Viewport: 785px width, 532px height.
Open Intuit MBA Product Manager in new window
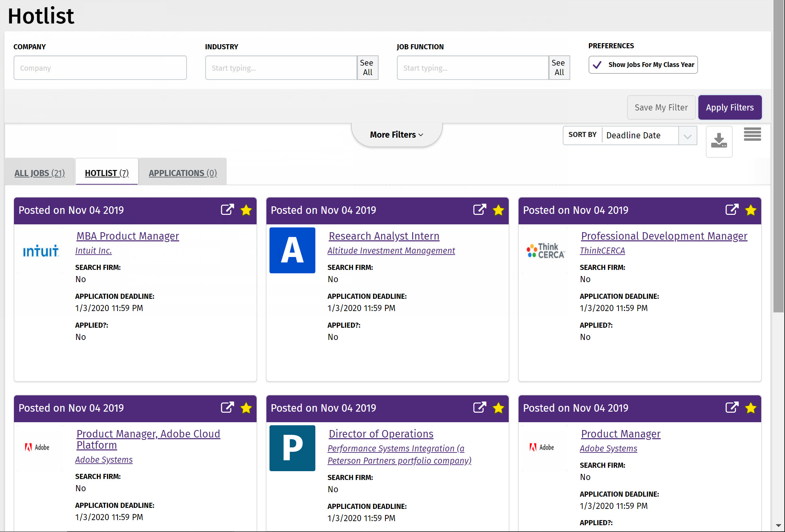pos(227,210)
